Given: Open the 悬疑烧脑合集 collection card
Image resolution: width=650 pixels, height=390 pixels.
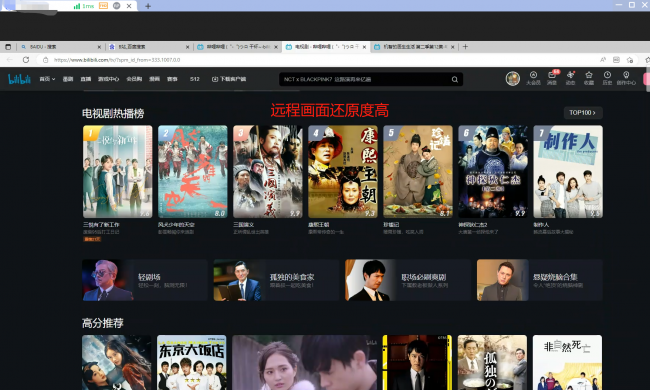Looking at the screenshot, I should (539, 280).
